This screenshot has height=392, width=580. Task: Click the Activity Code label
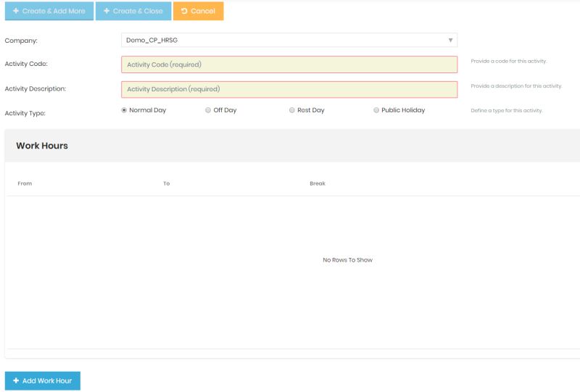coord(26,64)
